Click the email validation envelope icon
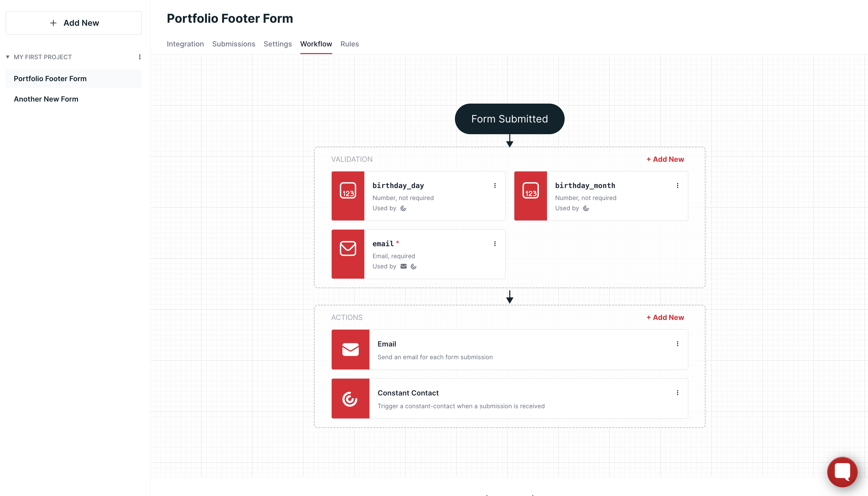 click(x=348, y=249)
